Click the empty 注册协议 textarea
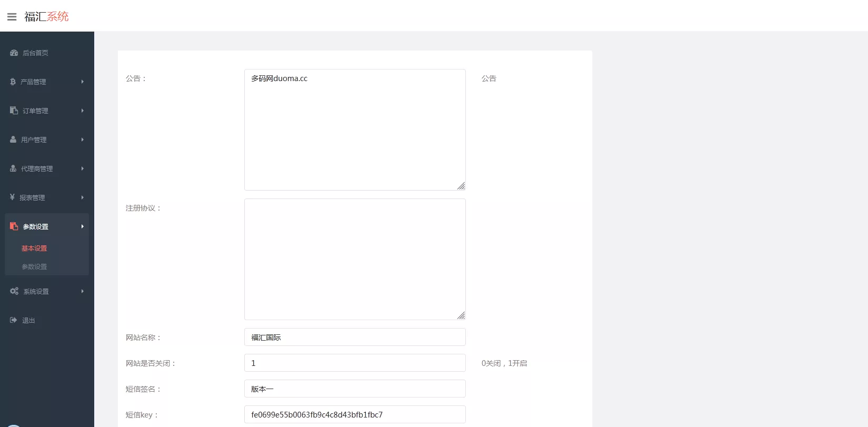Viewport: 868px width, 427px height. point(355,259)
